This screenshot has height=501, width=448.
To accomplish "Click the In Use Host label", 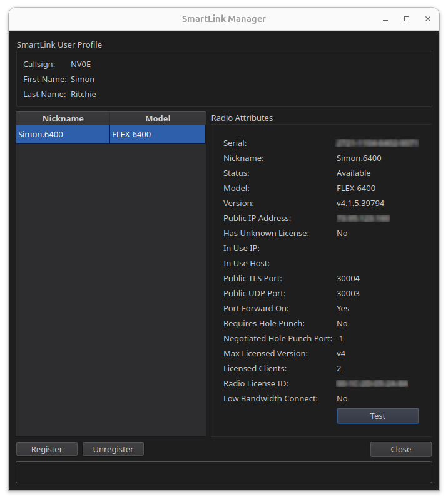I will coord(247,263).
